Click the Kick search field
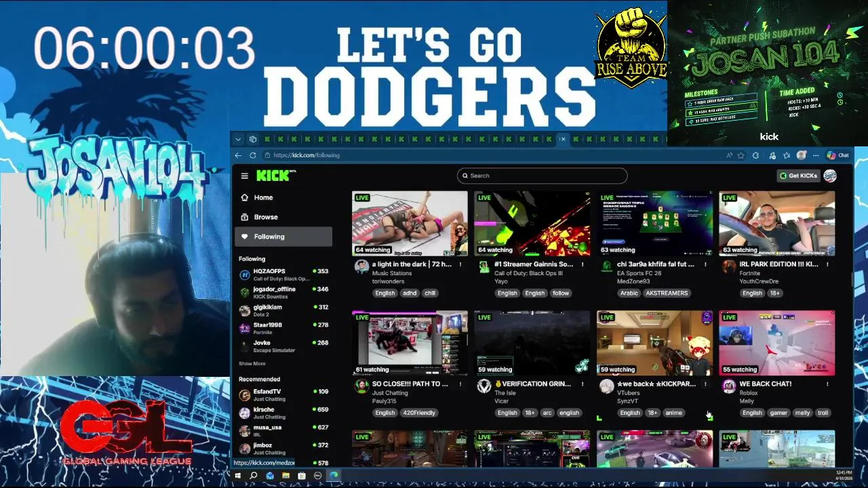The width and height of the screenshot is (868, 488). point(542,176)
